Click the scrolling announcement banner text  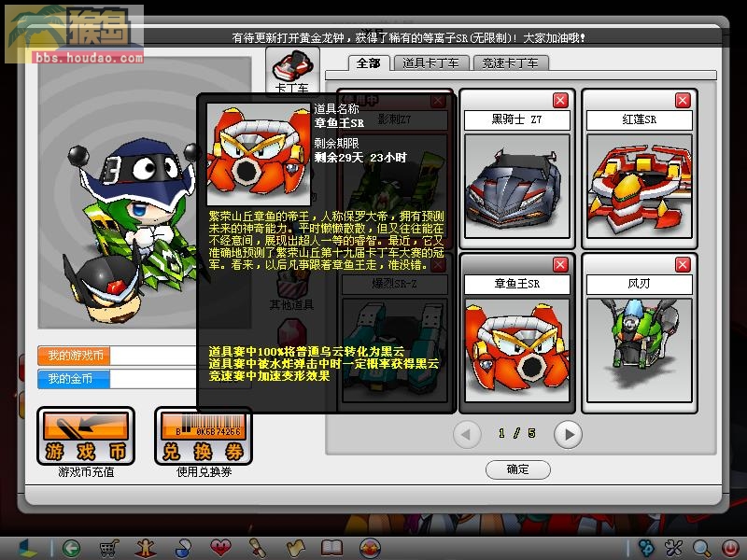[408, 37]
